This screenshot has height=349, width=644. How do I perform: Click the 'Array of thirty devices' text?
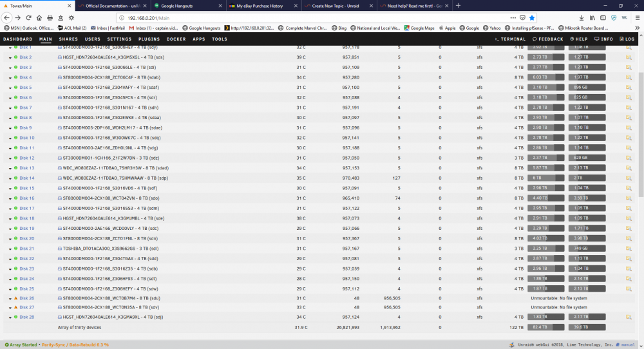[79, 328]
